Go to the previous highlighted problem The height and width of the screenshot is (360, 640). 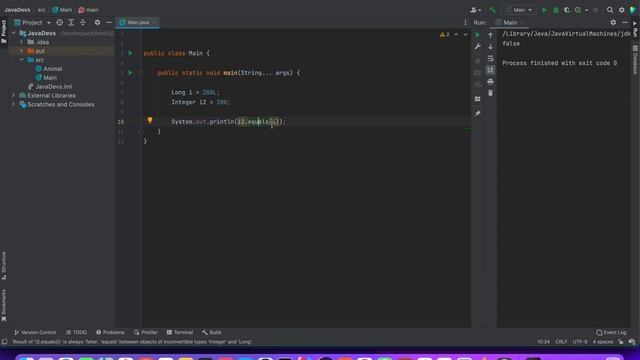coord(456,35)
